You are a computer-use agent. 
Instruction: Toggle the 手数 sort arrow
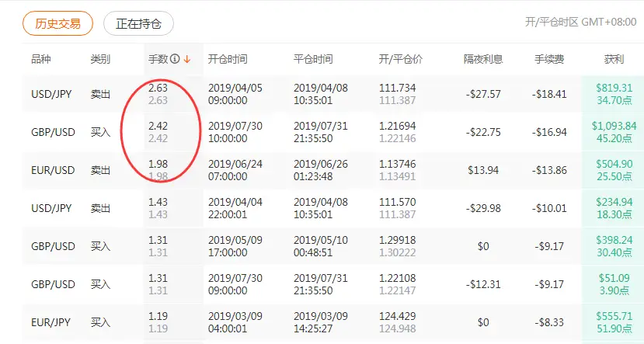coord(187,59)
